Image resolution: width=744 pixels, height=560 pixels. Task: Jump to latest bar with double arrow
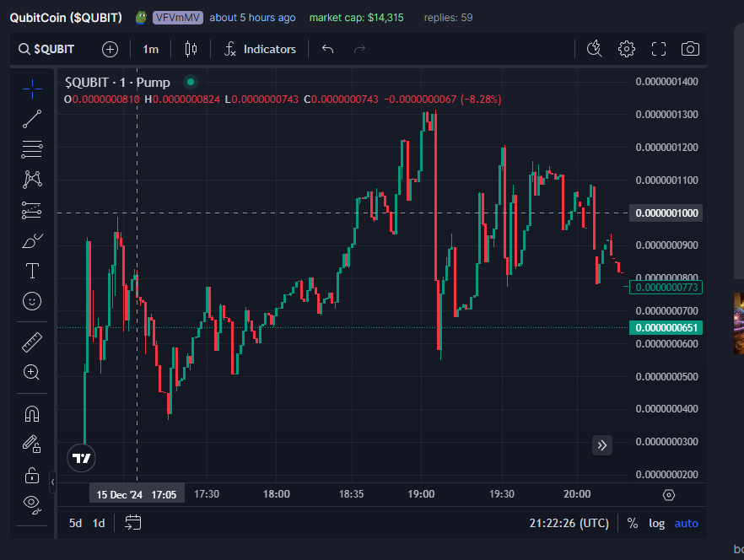602,445
